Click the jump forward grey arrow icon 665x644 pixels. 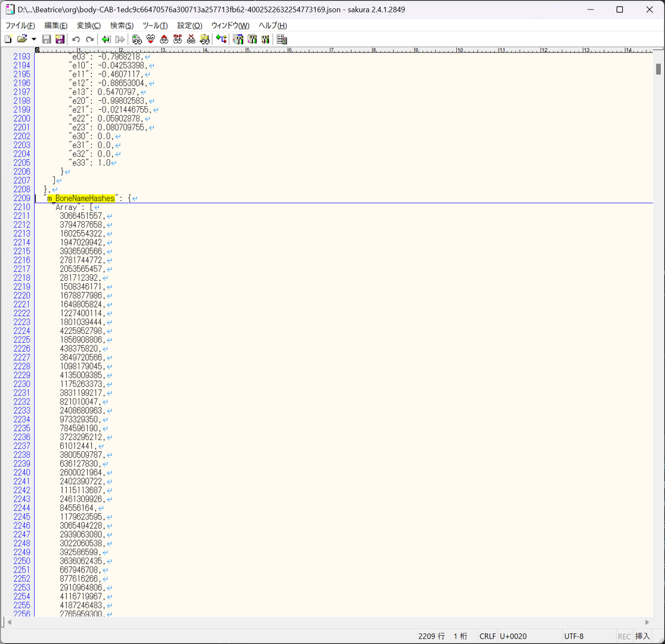(120, 39)
